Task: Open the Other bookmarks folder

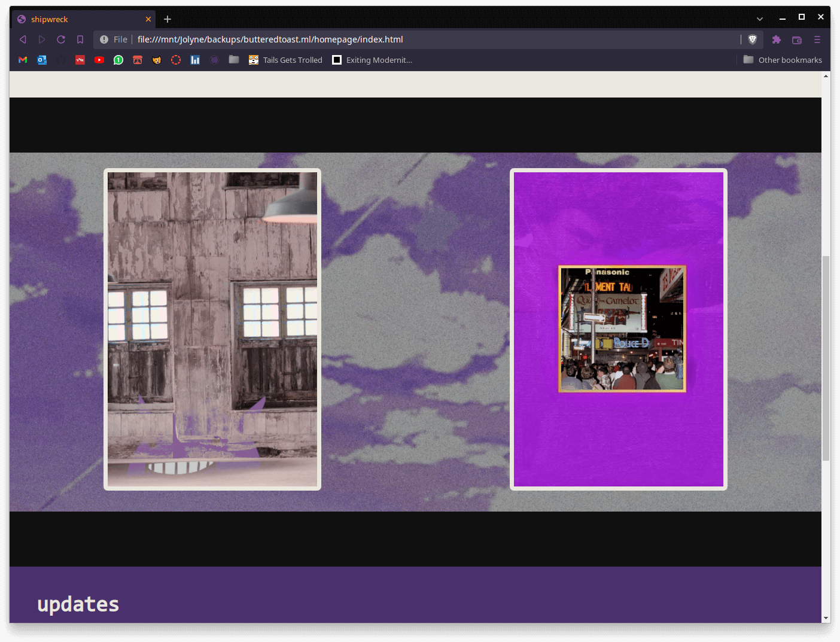Action: coord(783,60)
